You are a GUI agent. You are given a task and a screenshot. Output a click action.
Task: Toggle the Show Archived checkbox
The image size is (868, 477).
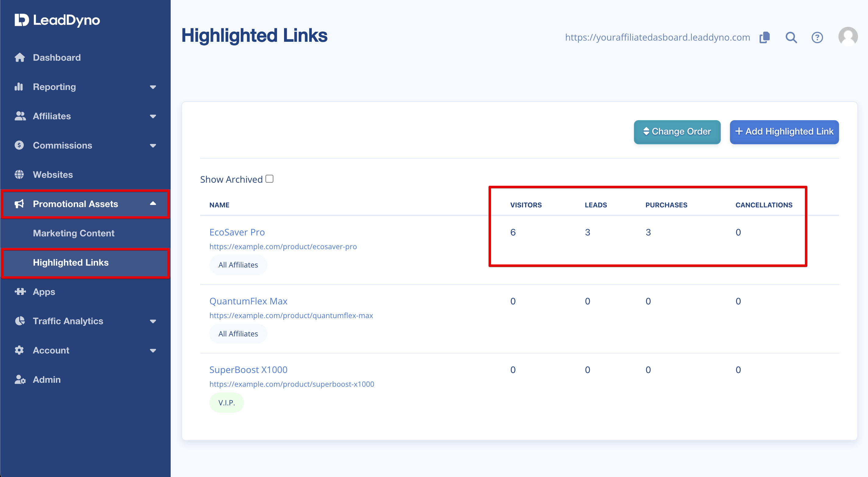[269, 179]
